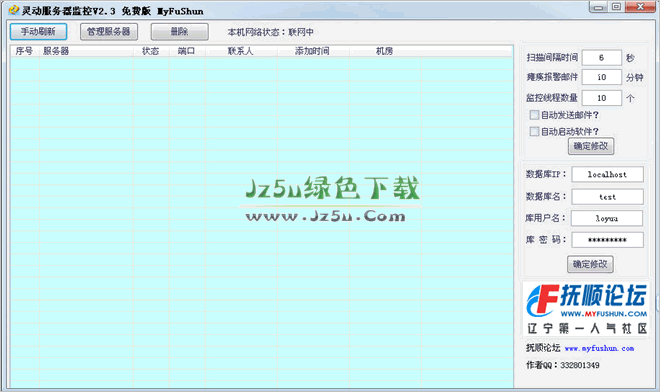Select the 数据库名 test field
Screen dimensions: 660x392
click(x=607, y=197)
